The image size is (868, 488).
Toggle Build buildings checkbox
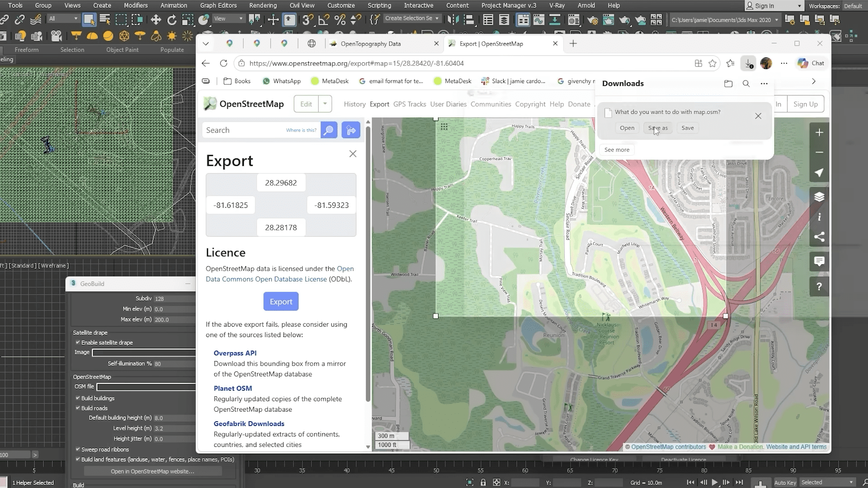point(78,398)
